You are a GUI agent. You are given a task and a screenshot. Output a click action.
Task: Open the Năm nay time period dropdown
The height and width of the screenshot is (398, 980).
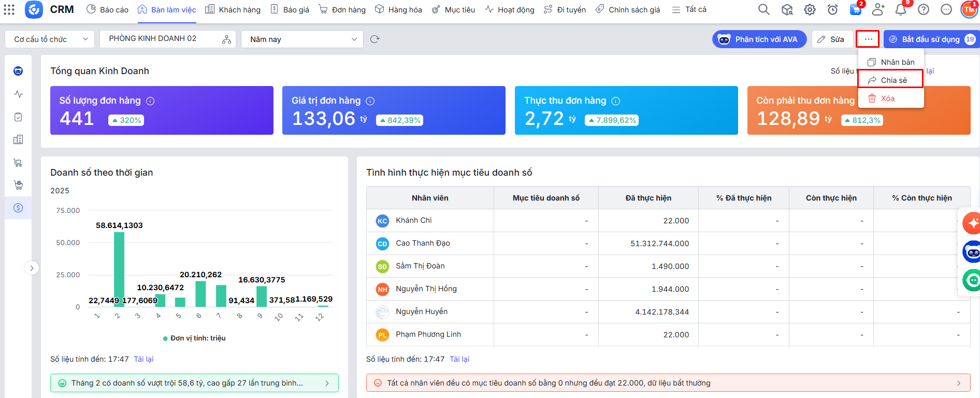click(303, 39)
